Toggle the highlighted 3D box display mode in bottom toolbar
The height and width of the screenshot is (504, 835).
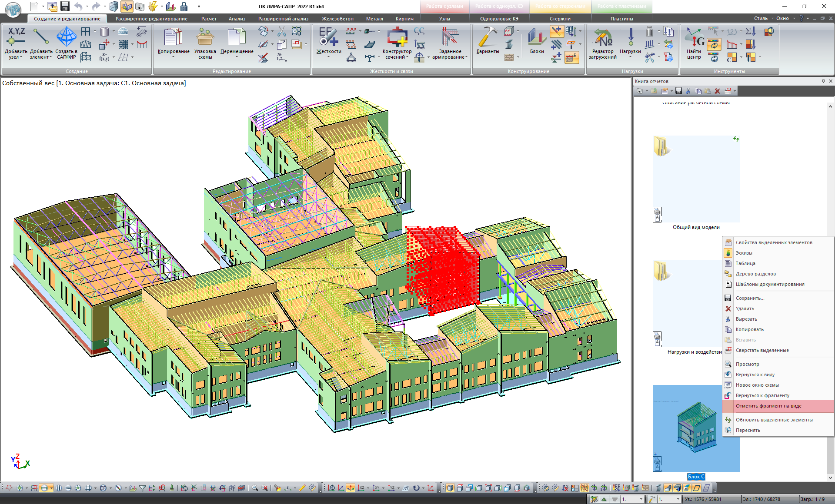click(x=450, y=488)
